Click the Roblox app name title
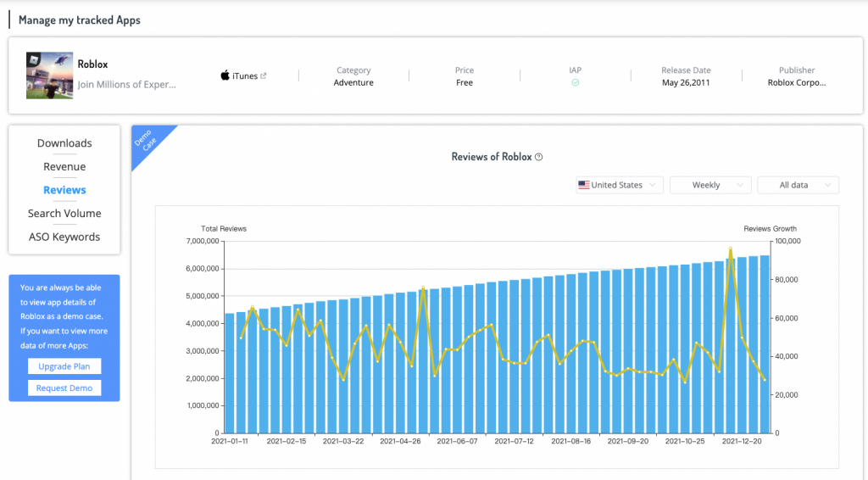The height and width of the screenshot is (480, 868). click(92, 64)
